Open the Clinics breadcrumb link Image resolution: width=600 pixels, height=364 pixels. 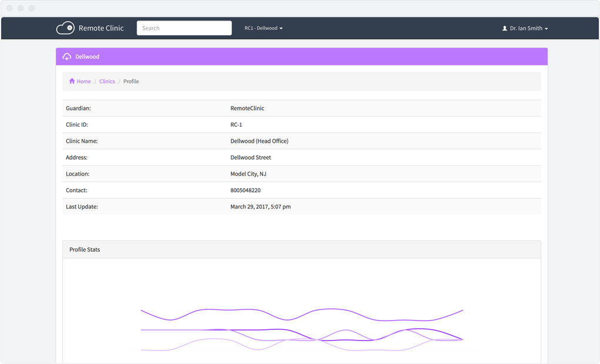107,82
